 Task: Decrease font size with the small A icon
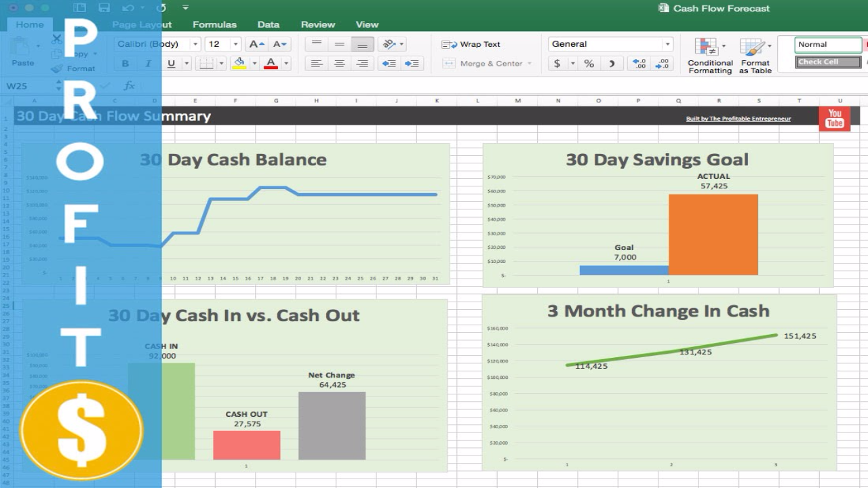pos(279,44)
